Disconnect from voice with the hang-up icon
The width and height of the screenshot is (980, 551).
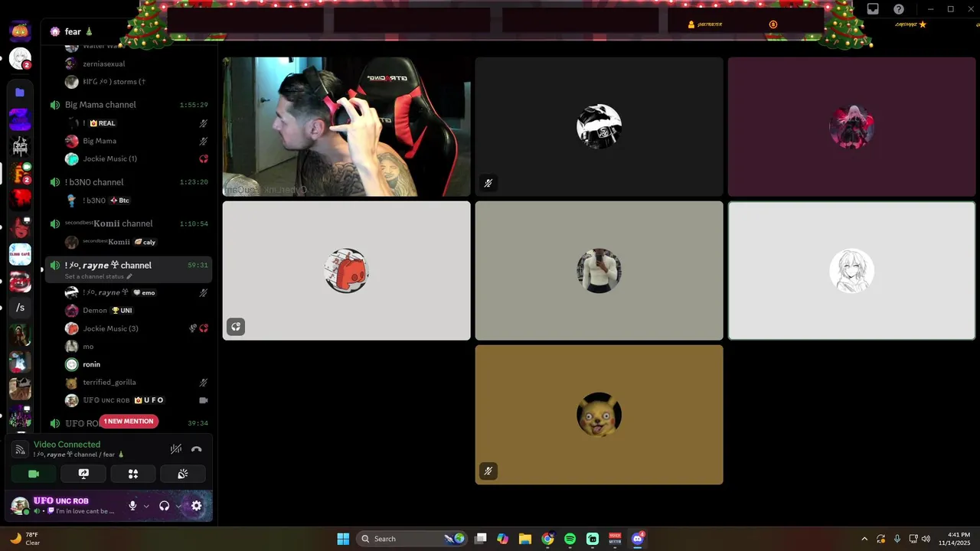click(197, 449)
